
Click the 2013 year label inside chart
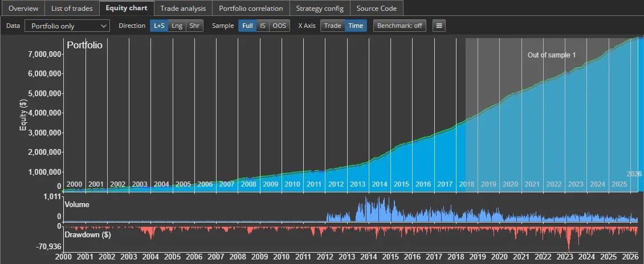358,184
